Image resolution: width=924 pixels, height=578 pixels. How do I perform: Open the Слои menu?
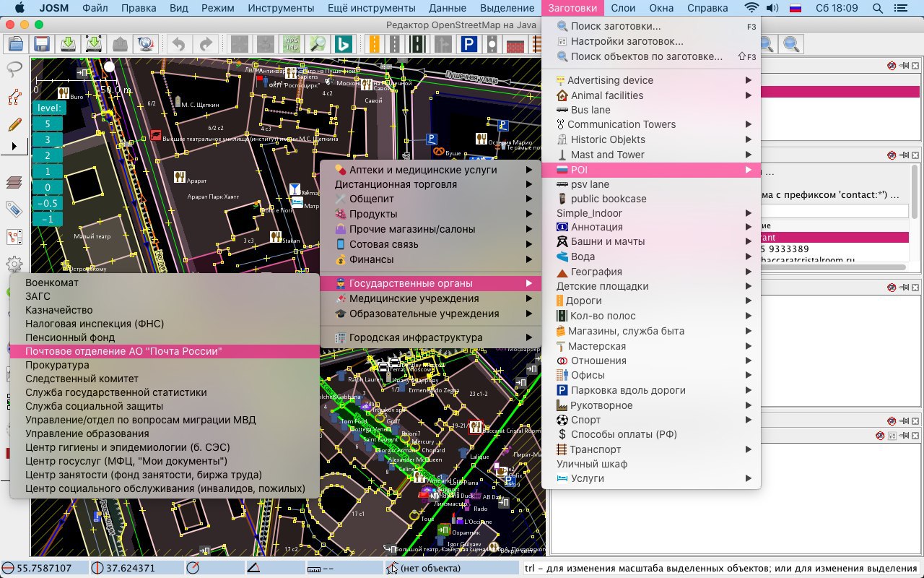(x=623, y=9)
